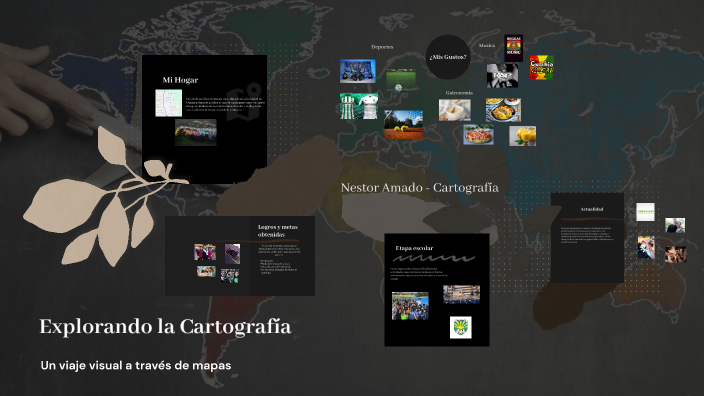Open the colorful hillside town photo

point(196,132)
